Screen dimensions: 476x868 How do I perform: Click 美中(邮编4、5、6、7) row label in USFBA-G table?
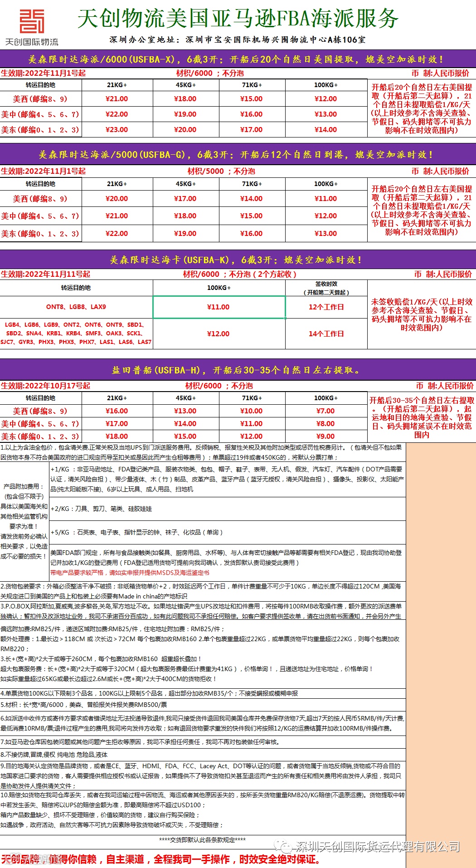point(40,216)
